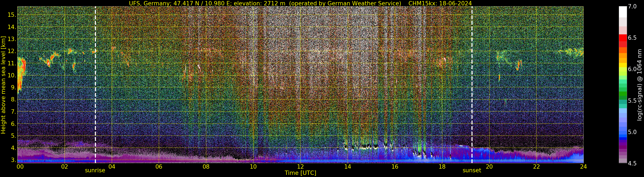Click the '8.' height tick label

(x=13, y=99)
